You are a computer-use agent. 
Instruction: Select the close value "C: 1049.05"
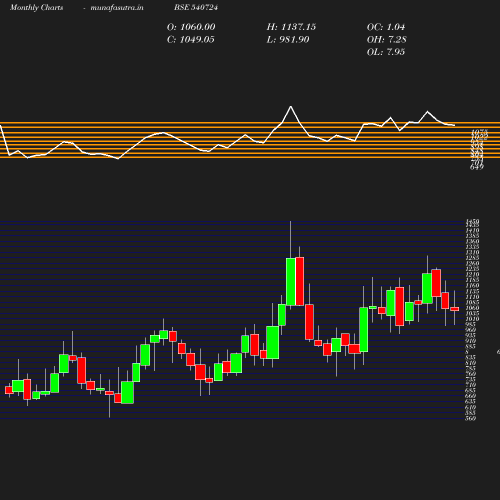click(191, 40)
